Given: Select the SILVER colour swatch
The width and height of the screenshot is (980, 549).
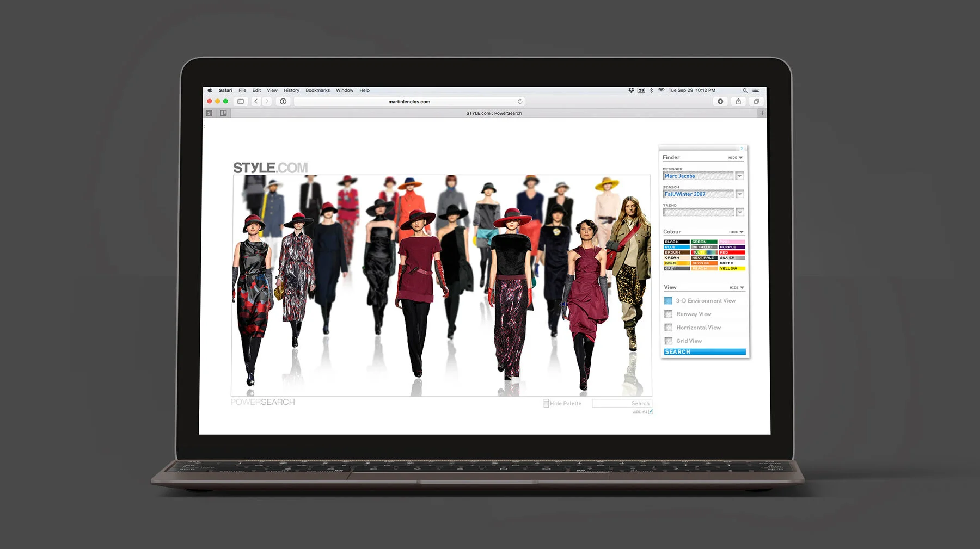Looking at the screenshot, I should tap(732, 258).
